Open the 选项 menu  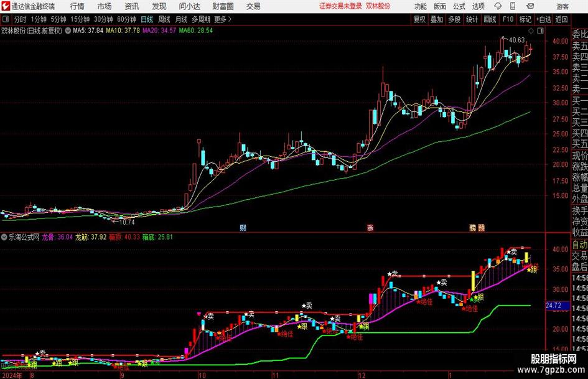point(478,6)
